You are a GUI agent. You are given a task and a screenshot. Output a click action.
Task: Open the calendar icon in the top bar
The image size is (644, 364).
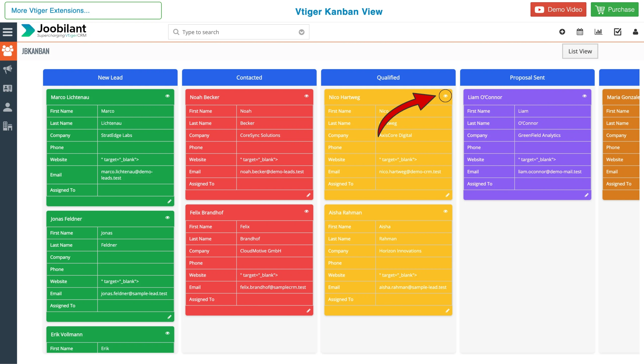tap(580, 32)
